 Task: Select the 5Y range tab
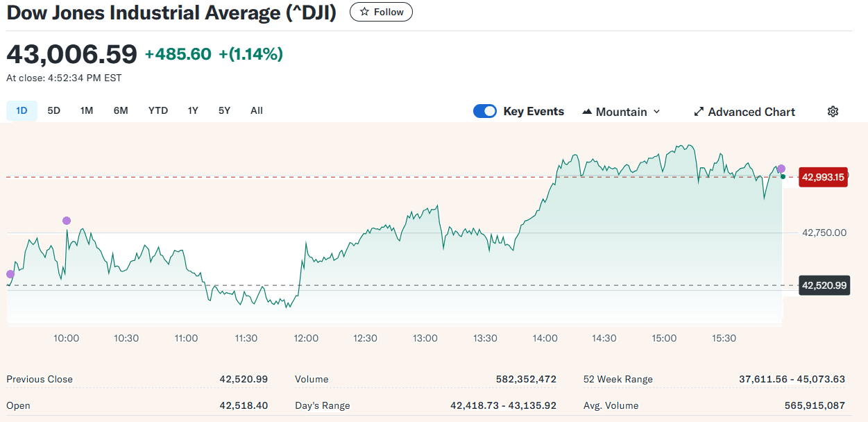coord(224,110)
